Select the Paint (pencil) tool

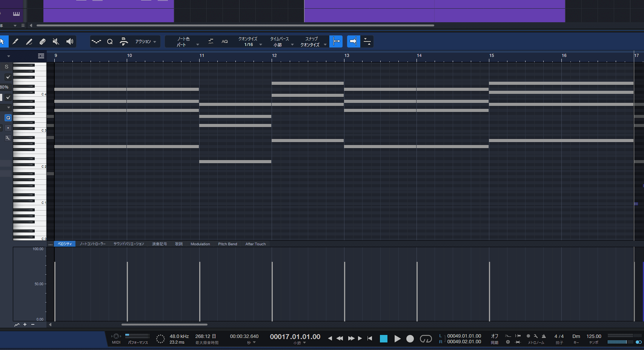[15, 41]
